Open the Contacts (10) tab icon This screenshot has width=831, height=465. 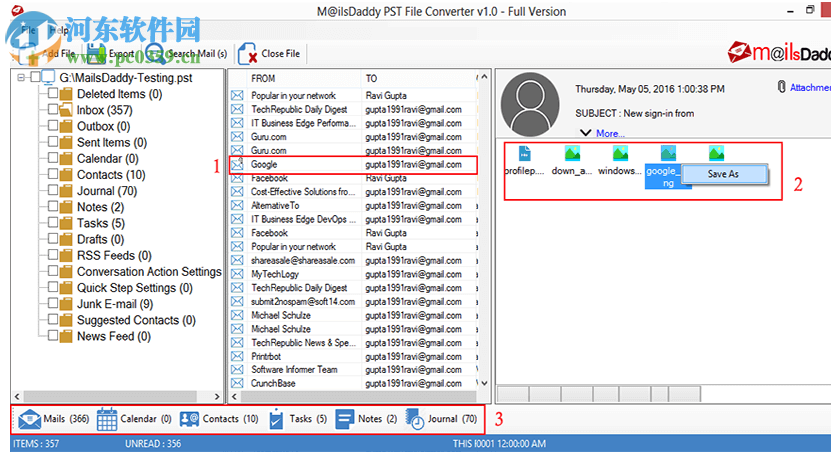pos(189,419)
